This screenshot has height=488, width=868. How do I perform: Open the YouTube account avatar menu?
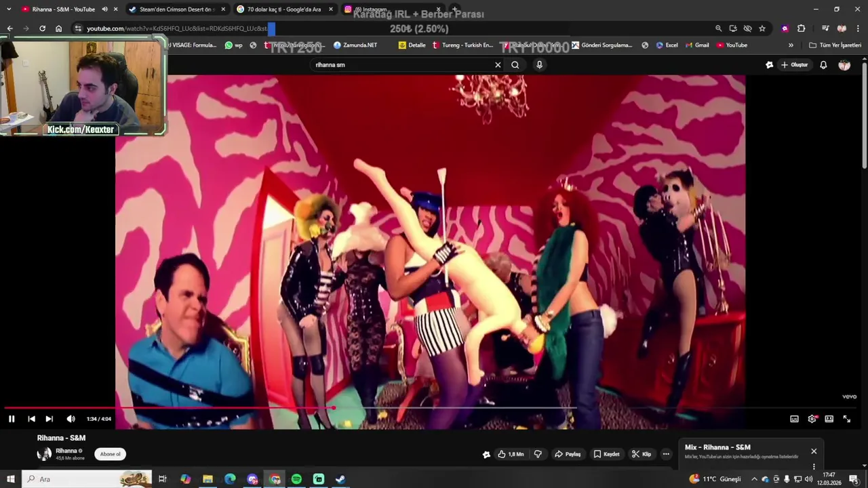pos(844,65)
